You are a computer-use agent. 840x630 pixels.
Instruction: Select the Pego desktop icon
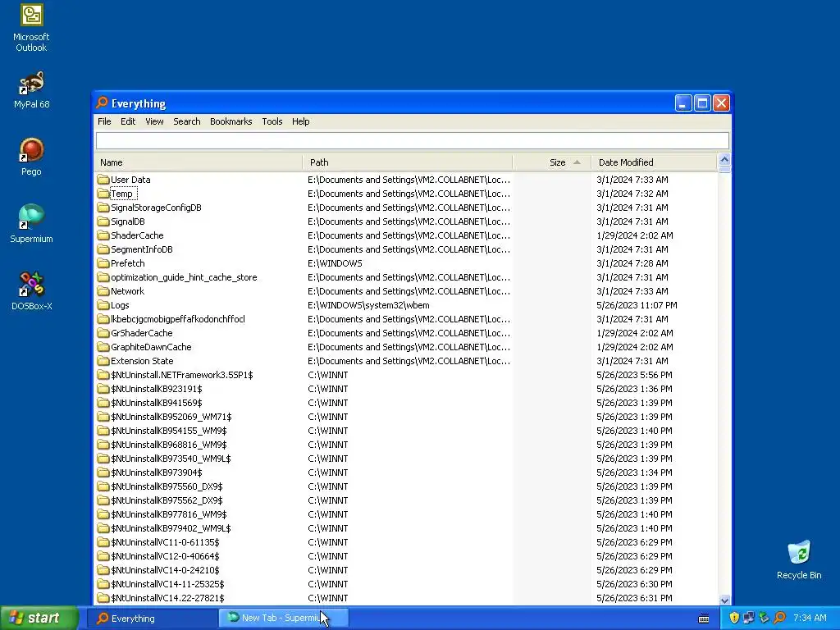coord(31,157)
